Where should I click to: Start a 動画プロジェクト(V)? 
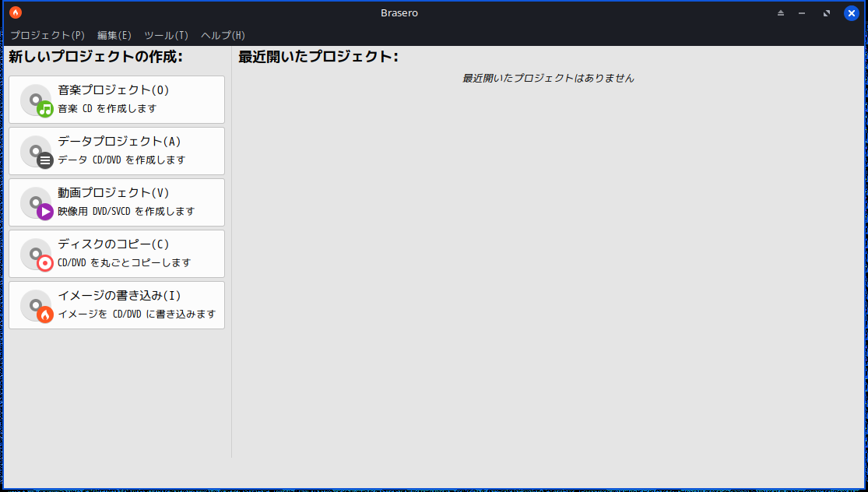pyautogui.click(x=117, y=202)
